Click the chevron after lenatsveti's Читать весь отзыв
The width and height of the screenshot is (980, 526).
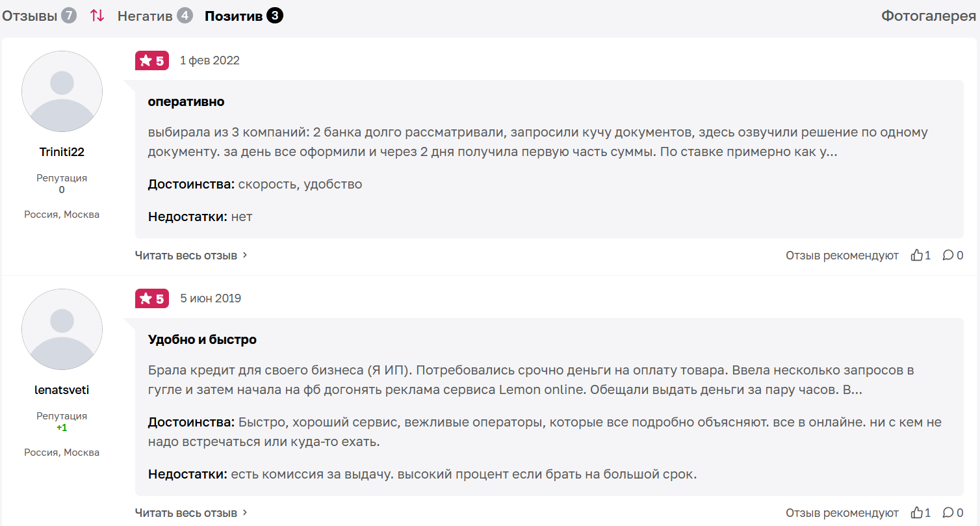tap(245, 513)
